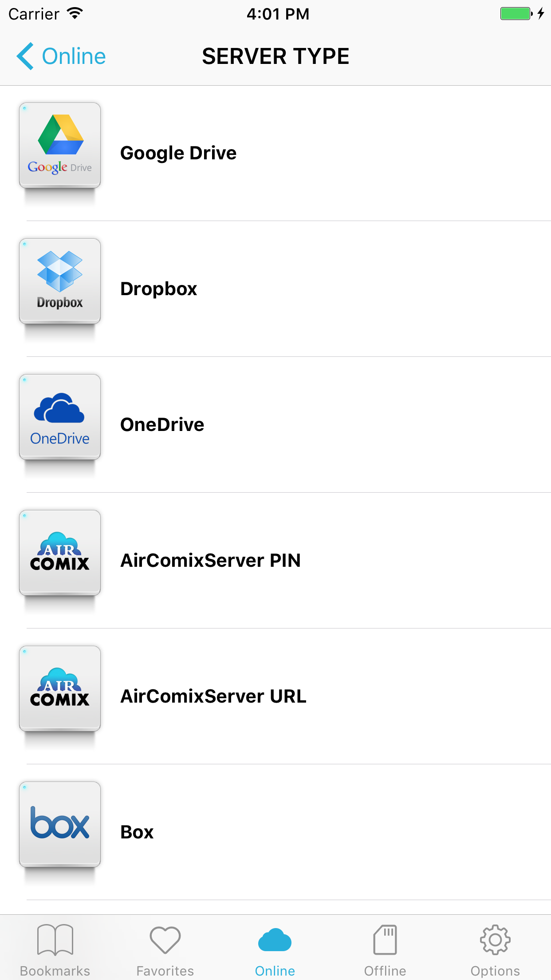The height and width of the screenshot is (980, 551).
Task: Tap the Google Drive logo icon
Action: tap(60, 146)
